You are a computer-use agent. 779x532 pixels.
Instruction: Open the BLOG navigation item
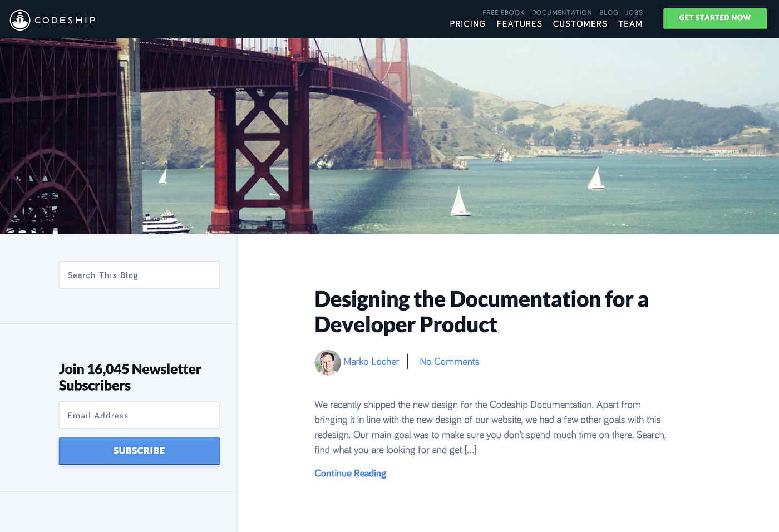pyautogui.click(x=608, y=12)
